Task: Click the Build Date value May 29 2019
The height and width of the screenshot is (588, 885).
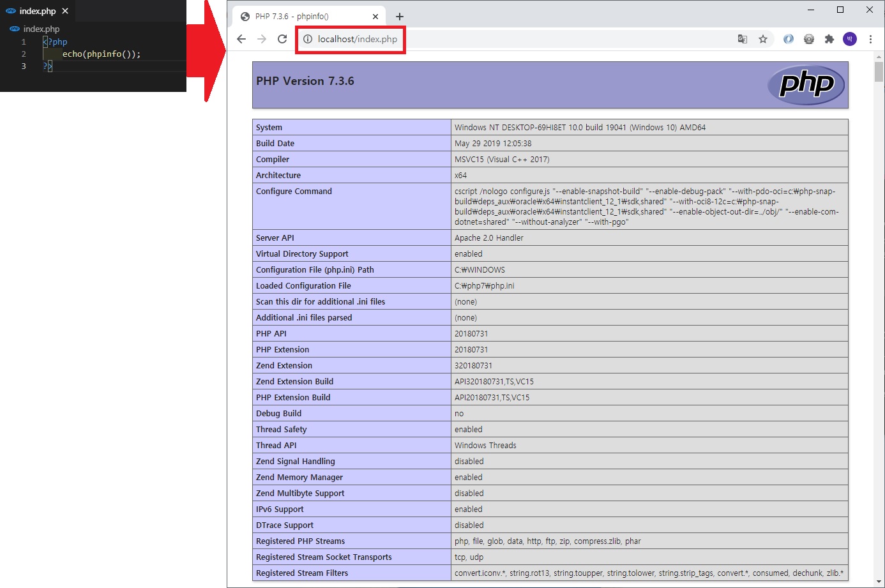Action: (493, 144)
